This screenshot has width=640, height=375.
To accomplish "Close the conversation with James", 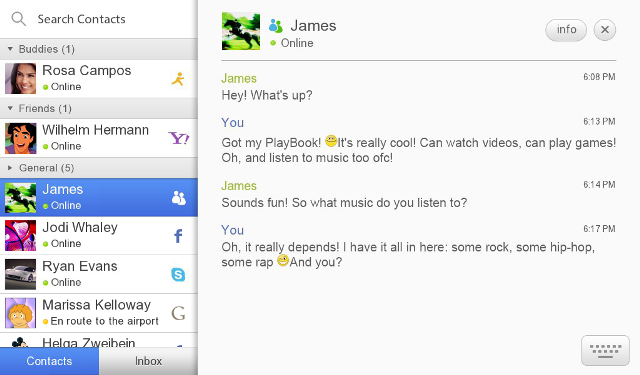I will tap(604, 30).
